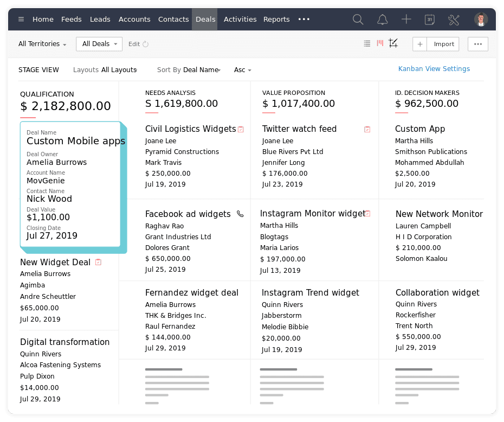Open the Instagram Trend widget deal
The height and width of the screenshot is (422, 504).
(x=310, y=293)
